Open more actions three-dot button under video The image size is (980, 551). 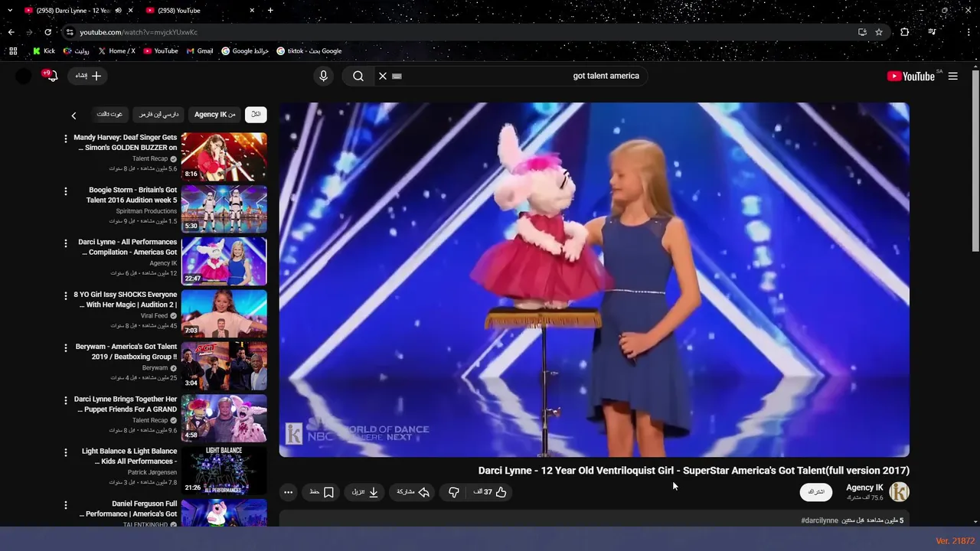(x=288, y=492)
